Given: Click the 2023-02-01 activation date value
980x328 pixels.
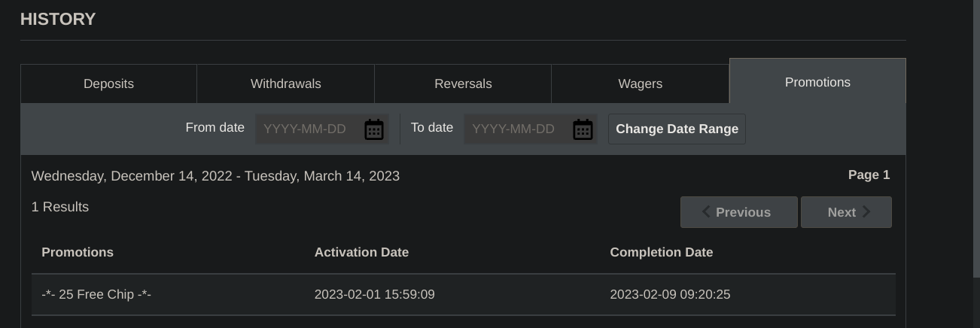Looking at the screenshot, I should coord(374,294).
